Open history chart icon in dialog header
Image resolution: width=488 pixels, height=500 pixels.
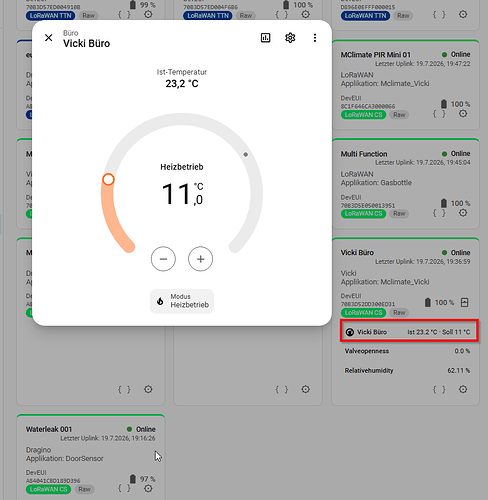click(x=265, y=38)
